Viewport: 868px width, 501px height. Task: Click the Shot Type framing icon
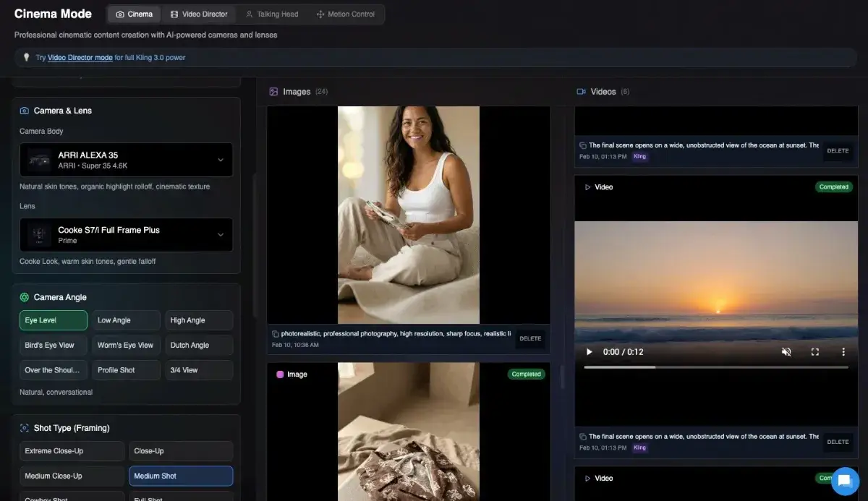[x=25, y=428]
